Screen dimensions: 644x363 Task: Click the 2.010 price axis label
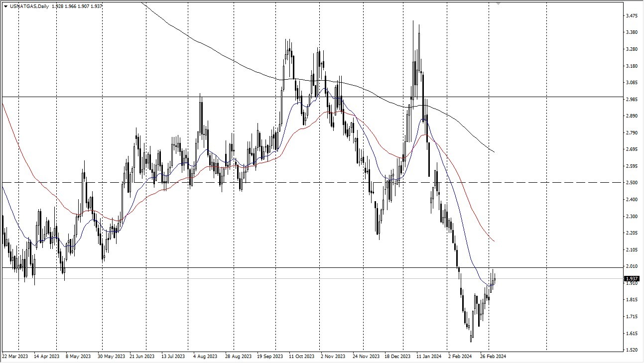pyautogui.click(x=632, y=266)
